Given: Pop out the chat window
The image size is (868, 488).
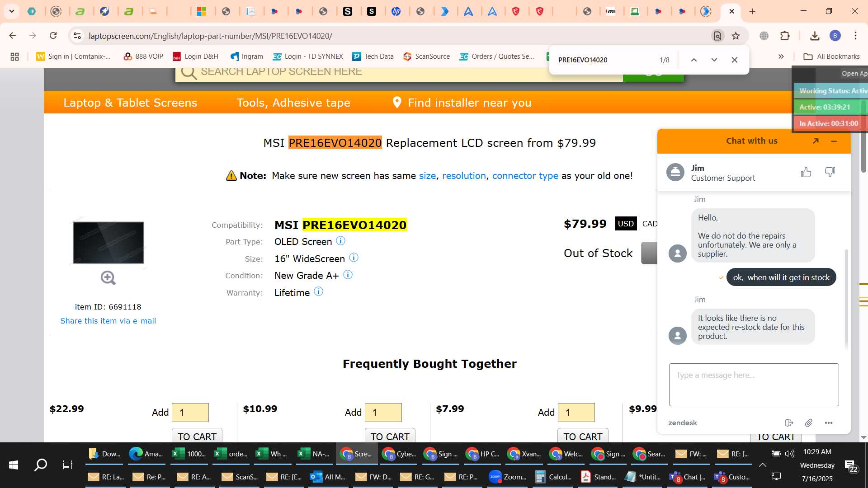Looking at the screenshot, I should tap(816, 141).
